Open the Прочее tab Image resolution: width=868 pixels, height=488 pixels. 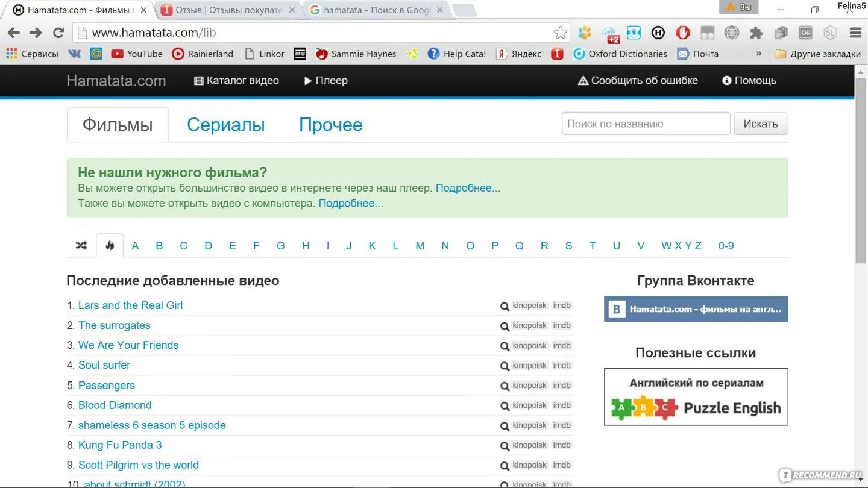point(331,125)
